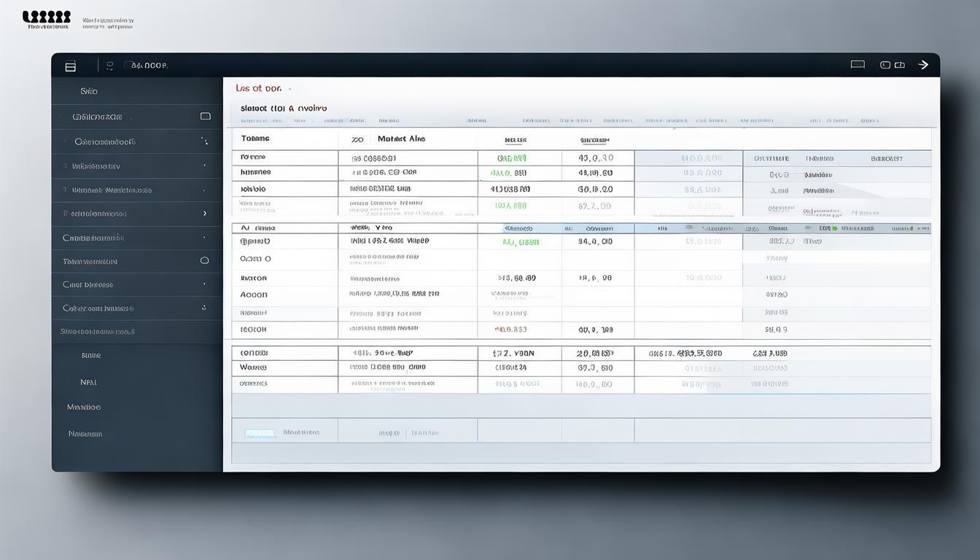
Task: Click the small icon beside the header title
Action: [x=109, y=66]
